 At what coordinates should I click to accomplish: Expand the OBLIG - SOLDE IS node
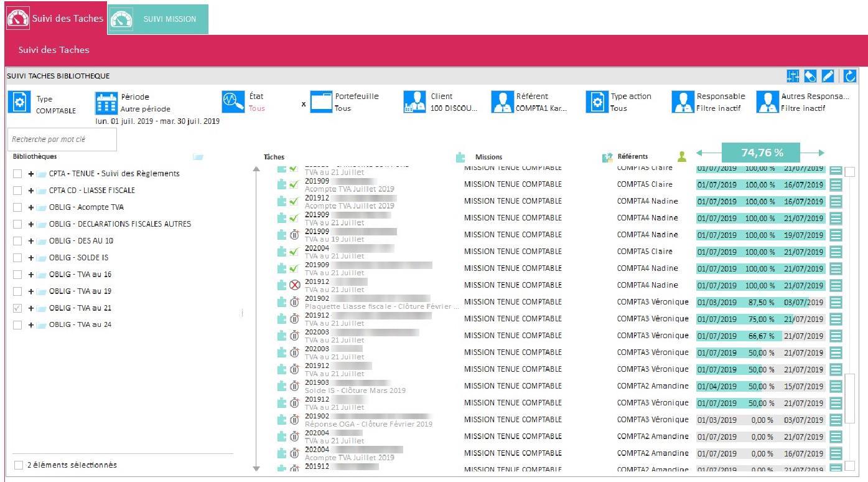[x=31, y=258]
